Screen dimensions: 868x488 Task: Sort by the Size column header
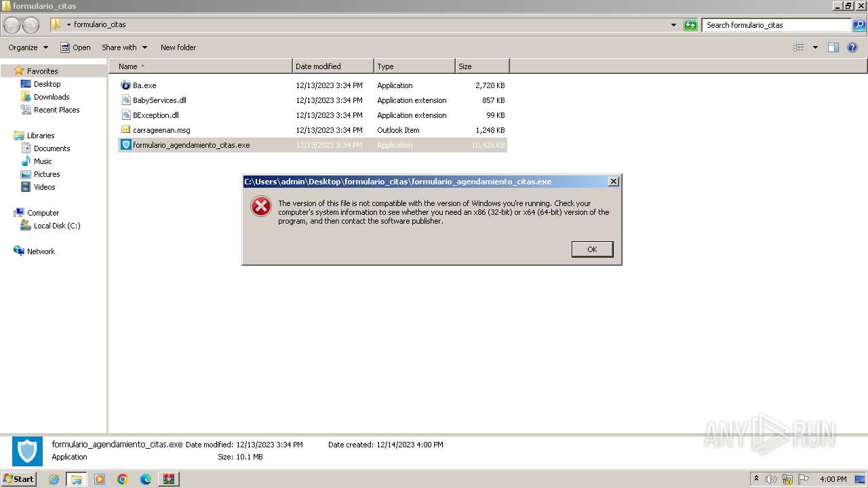[482, 66]
